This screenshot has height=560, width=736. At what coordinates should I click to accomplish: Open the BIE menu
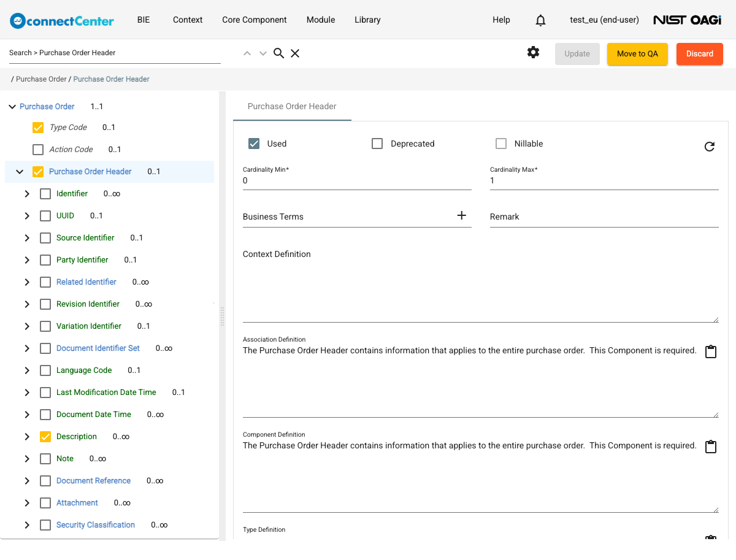pyautogui.click(x=144, y=20)
